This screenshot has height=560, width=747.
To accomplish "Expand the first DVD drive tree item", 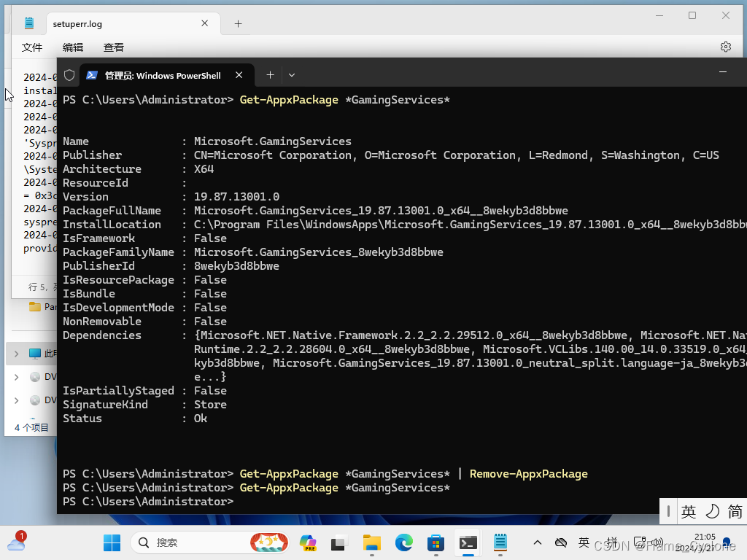I will pyautogui.click(x=17, y=377).
